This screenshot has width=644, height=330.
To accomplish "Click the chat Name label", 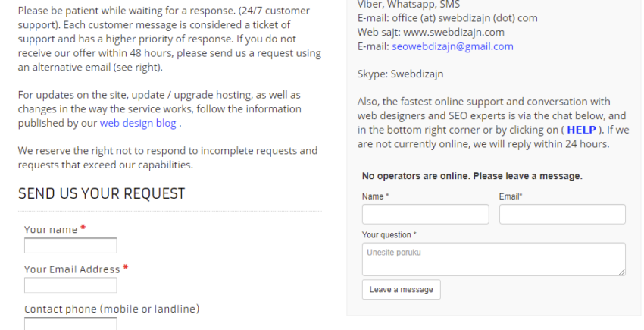I will 375,196.
